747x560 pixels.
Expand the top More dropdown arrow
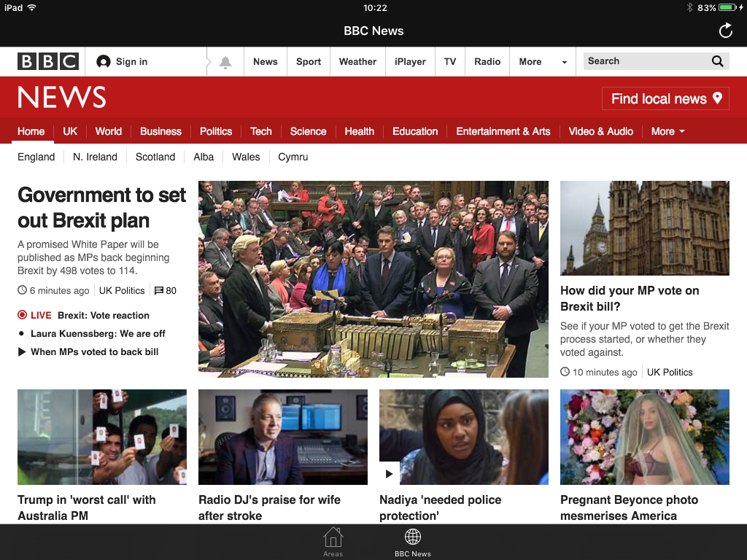[x=565, y=62]
